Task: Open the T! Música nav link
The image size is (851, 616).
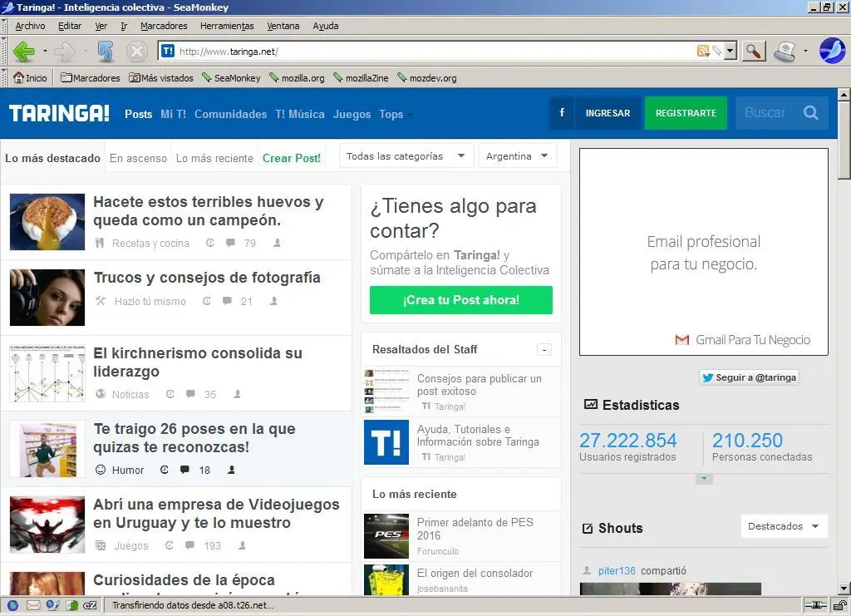Action: tap(299, 114)
